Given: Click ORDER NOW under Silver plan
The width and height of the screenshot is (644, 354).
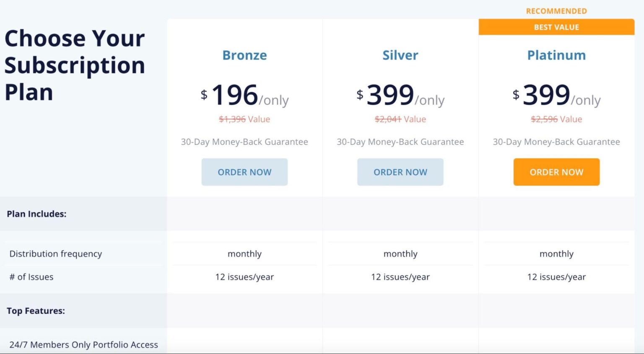Looking at the screenshot, I should pos(400,172).
